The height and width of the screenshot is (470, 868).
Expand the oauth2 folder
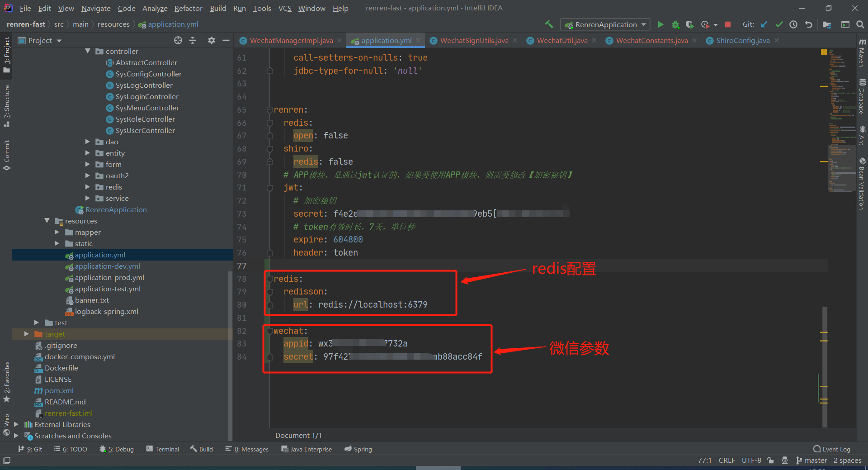click(88, 176)
